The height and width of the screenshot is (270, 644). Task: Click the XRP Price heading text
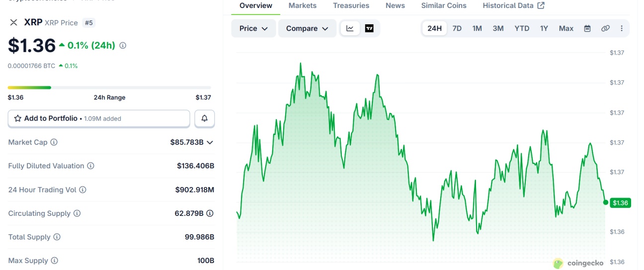[x=61, y=23]
